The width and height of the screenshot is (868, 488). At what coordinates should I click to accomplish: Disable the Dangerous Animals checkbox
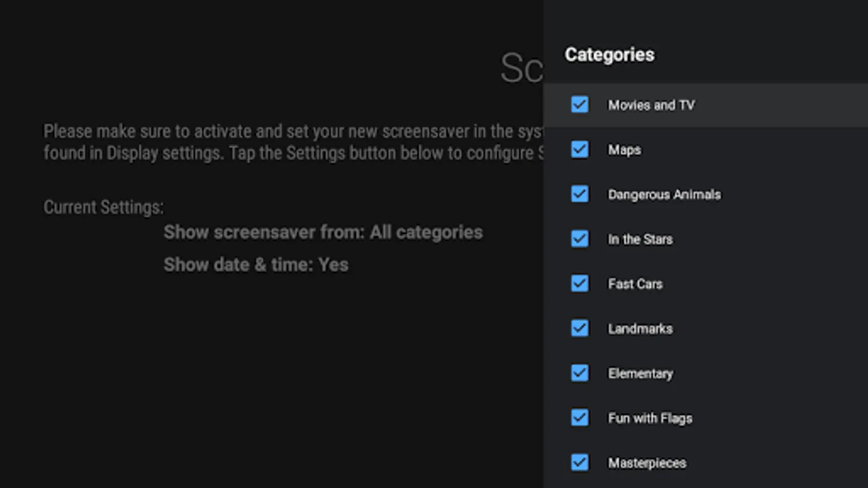(579, 194)
